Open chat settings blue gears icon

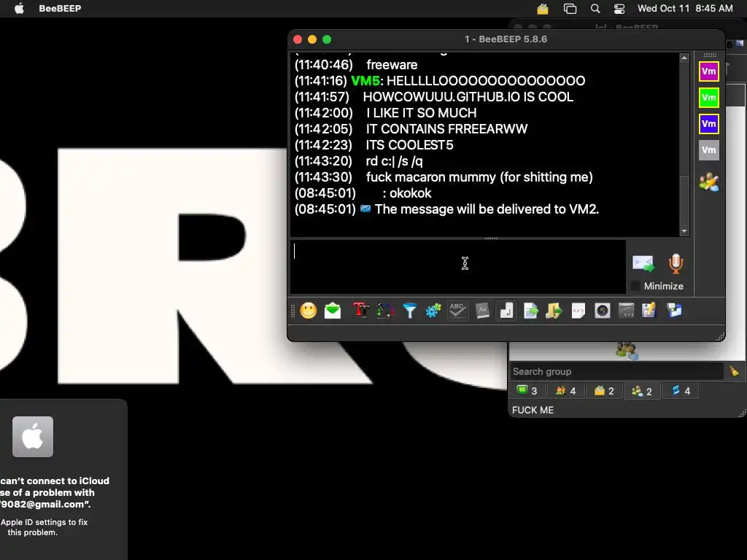[x=433, y=311]
